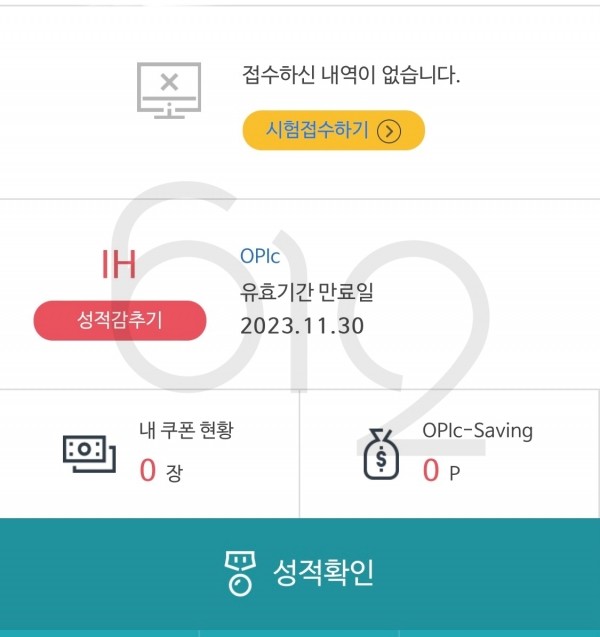This screenshot has height=637, width=600.
Task: Open the OPIc test link
Action: (260, 256)
